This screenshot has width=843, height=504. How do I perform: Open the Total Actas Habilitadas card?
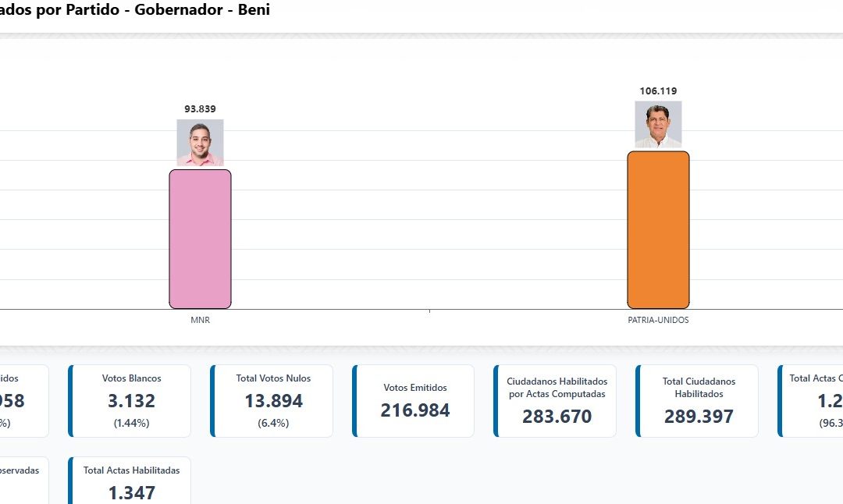(x=131, y=480)
